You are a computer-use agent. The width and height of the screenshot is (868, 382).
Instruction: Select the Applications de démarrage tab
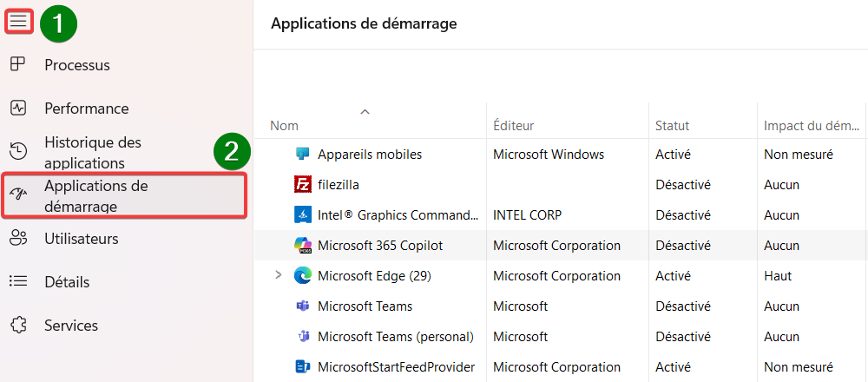coord(124,195)
